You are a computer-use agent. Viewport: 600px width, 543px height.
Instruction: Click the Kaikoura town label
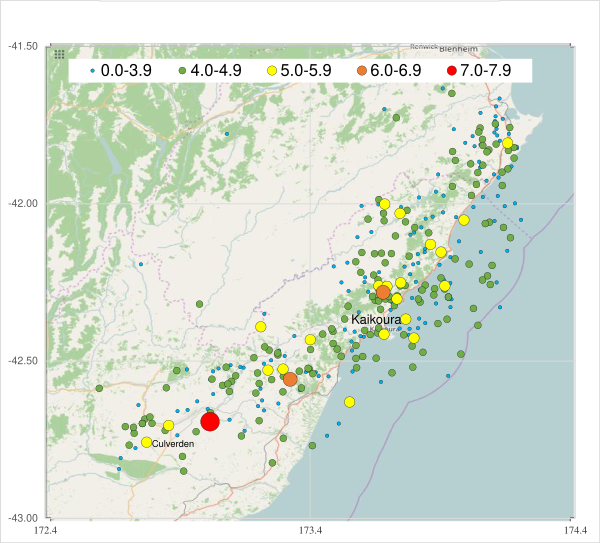point(376,320)
